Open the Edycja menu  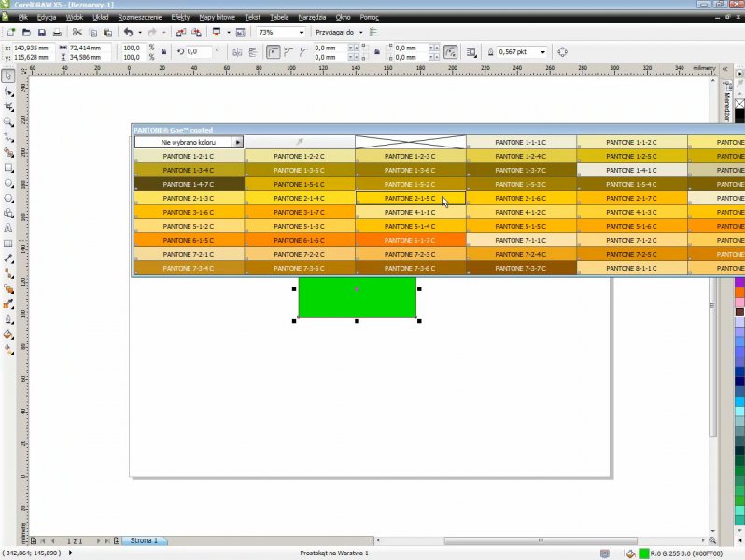(47, 17)
